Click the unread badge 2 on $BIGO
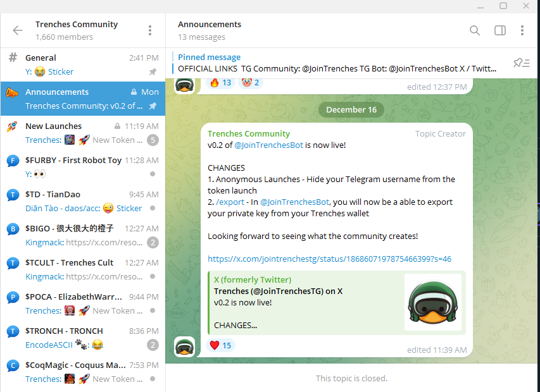 point(153,242)
